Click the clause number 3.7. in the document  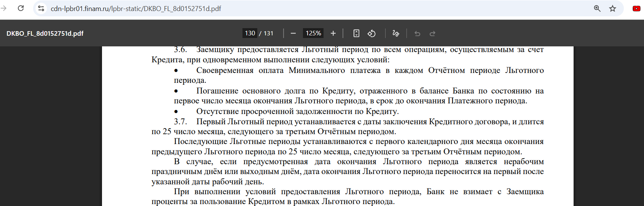point(180,122)
